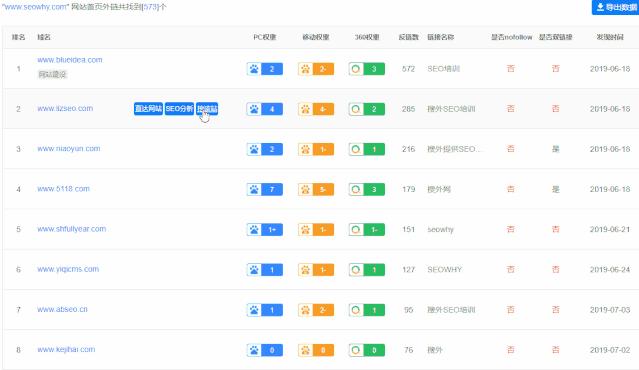Viewport: 639px width, 370px height.
Task: Click backlink count 151 for www.shfullyear.com
Action: [x=408, y=229]
